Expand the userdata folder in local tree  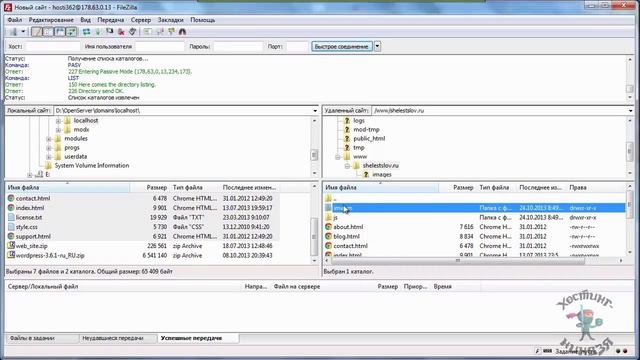(49, 157)
